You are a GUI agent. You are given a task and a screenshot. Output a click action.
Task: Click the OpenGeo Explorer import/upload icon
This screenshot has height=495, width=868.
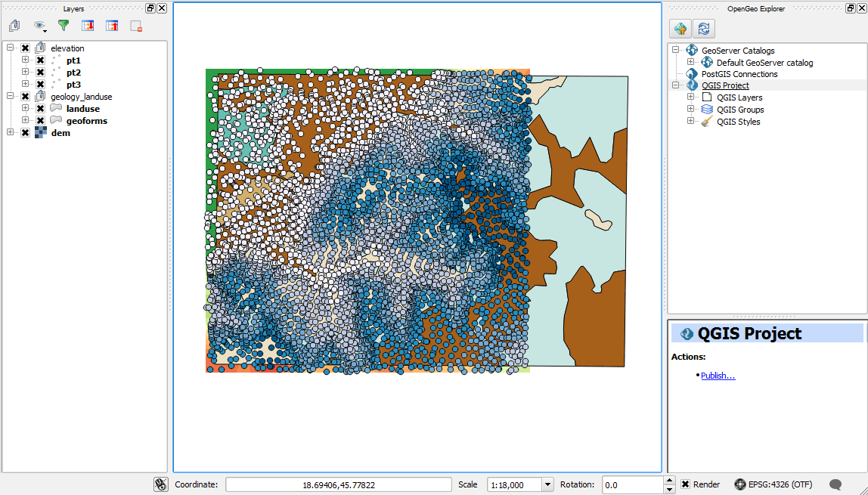pyautogui.click(x=680, y=29)
